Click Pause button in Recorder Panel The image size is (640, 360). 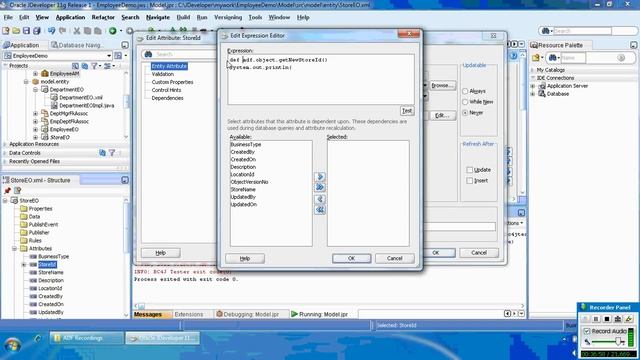[596, 319]
